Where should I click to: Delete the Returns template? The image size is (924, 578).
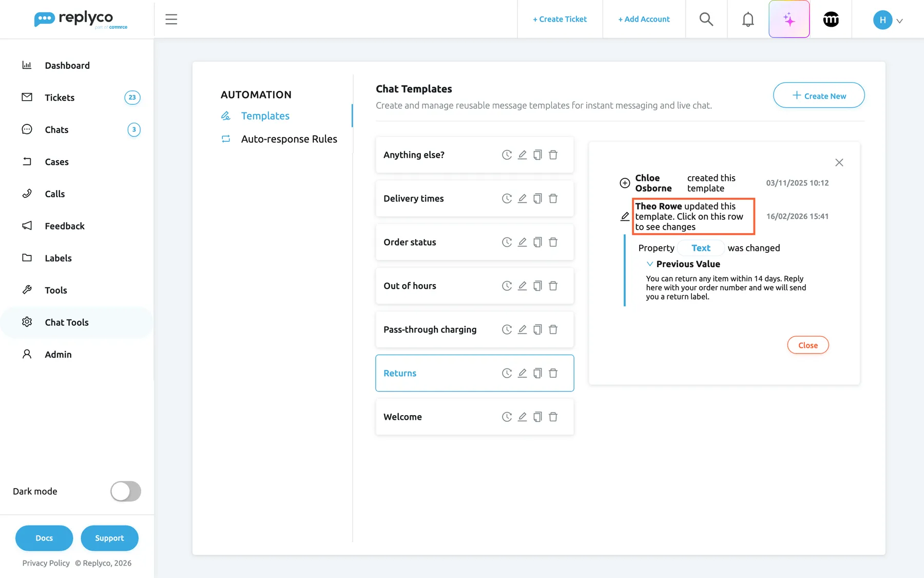553,373
